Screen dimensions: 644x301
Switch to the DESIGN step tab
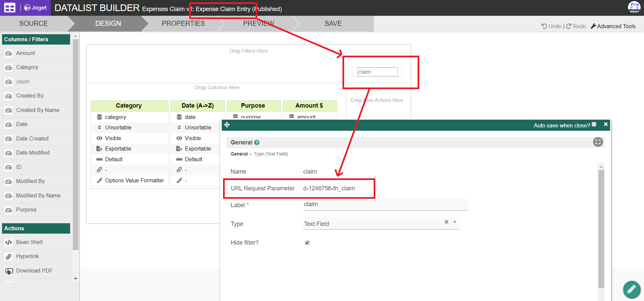pyautogui.click(x=108, y=23)
